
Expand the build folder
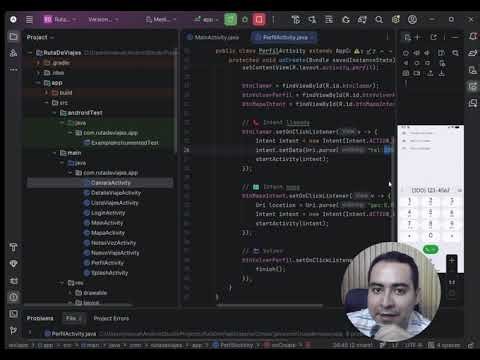coord(46,93)
